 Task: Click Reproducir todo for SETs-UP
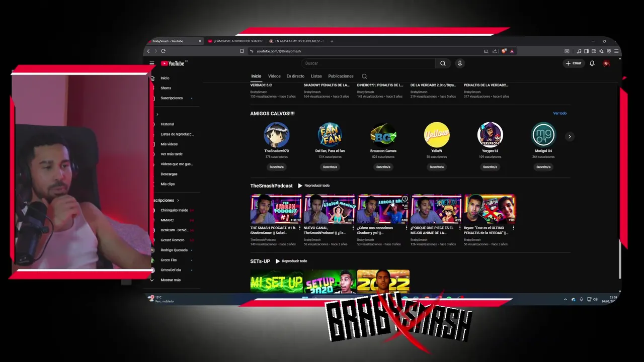[291, 261]
